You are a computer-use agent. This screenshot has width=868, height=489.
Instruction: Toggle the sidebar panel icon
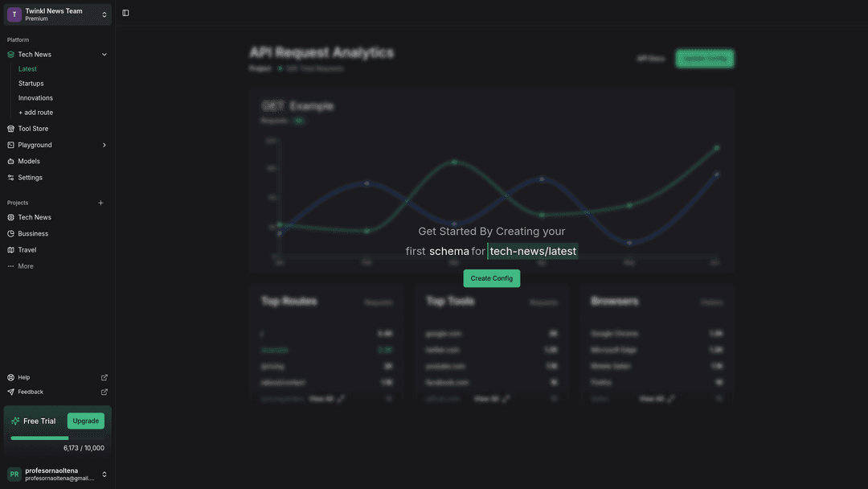click(x=125, y=13)
